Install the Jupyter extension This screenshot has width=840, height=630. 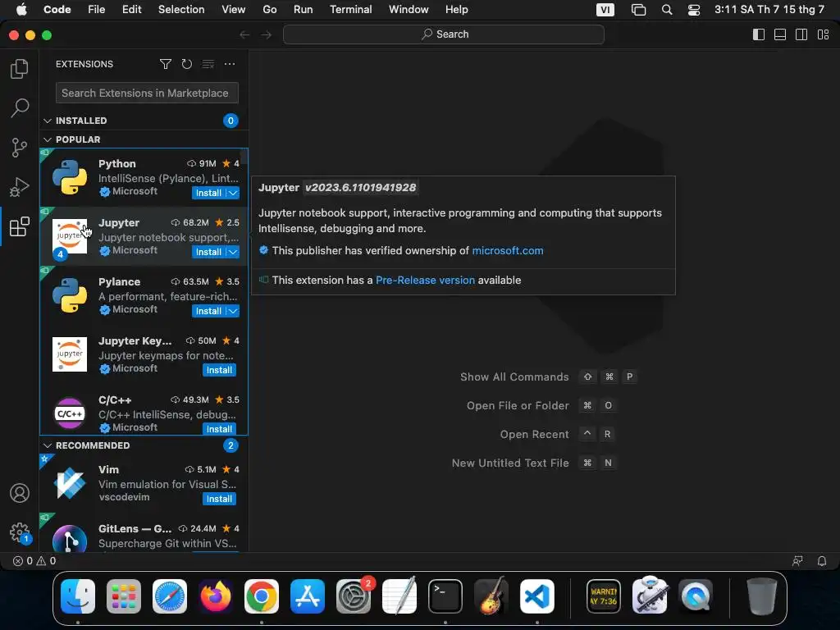click(x=209, y=252)
